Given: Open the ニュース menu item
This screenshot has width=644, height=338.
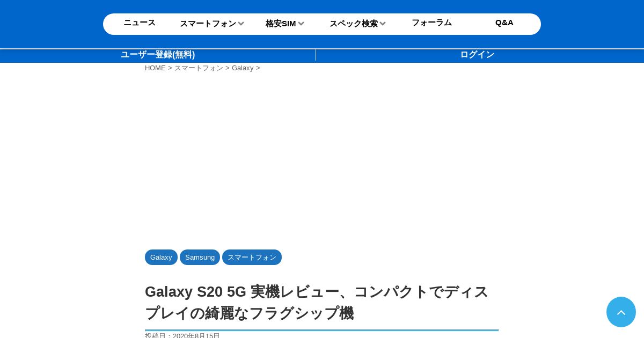Looking at the screenshot, I should click(140, 23).
